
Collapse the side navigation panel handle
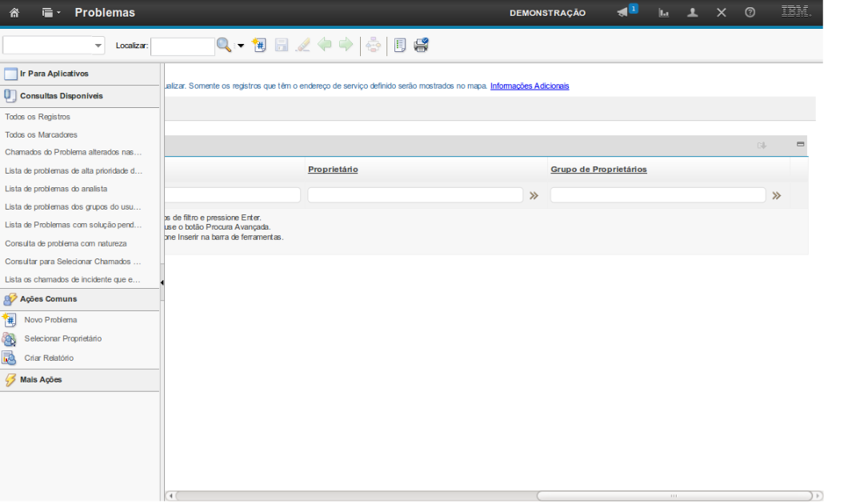[162, 282]
